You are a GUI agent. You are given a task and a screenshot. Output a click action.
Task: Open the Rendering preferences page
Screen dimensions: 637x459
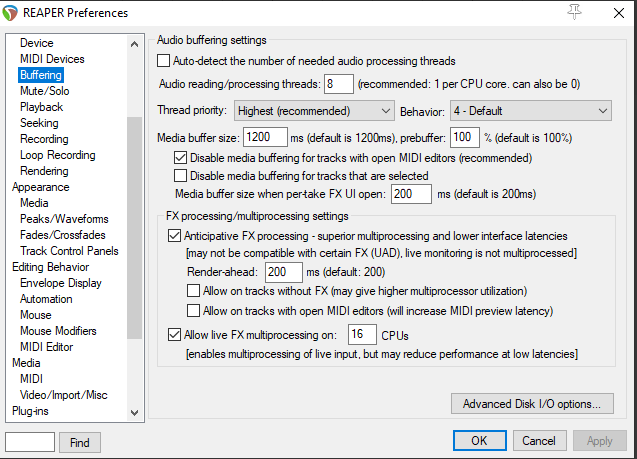coord(44,171)
